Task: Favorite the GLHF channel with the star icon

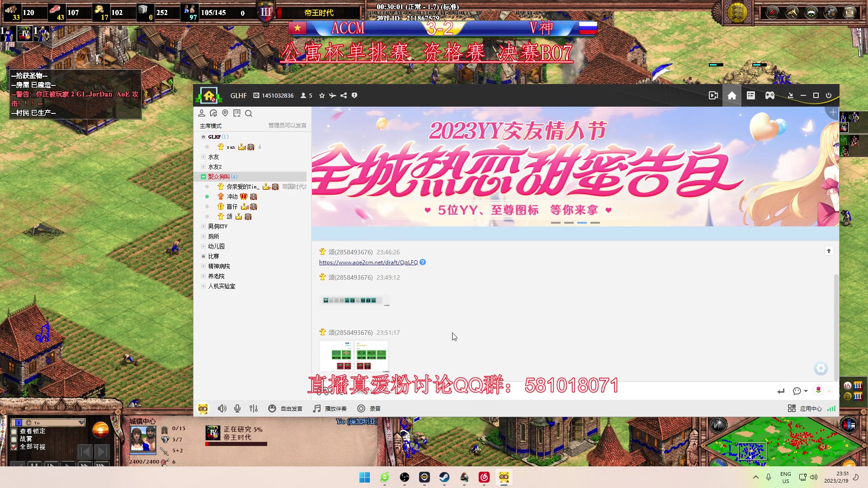Action: tap(322, 95)
